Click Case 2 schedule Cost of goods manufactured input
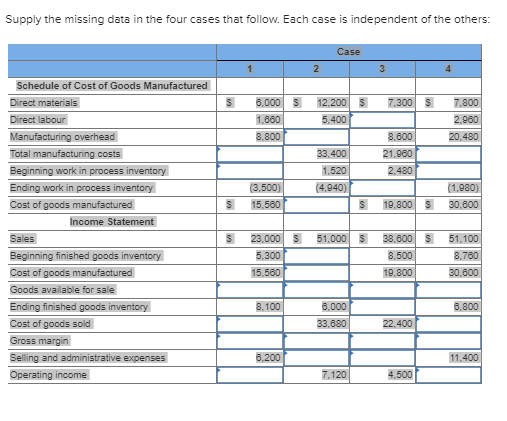Screen dimensions: 507x421 coord(316,205)
